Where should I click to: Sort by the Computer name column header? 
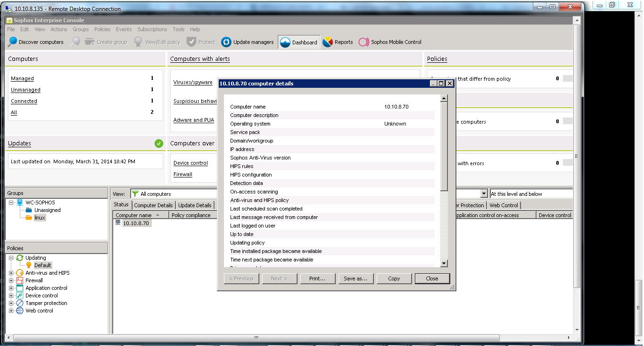coord(141,215)
